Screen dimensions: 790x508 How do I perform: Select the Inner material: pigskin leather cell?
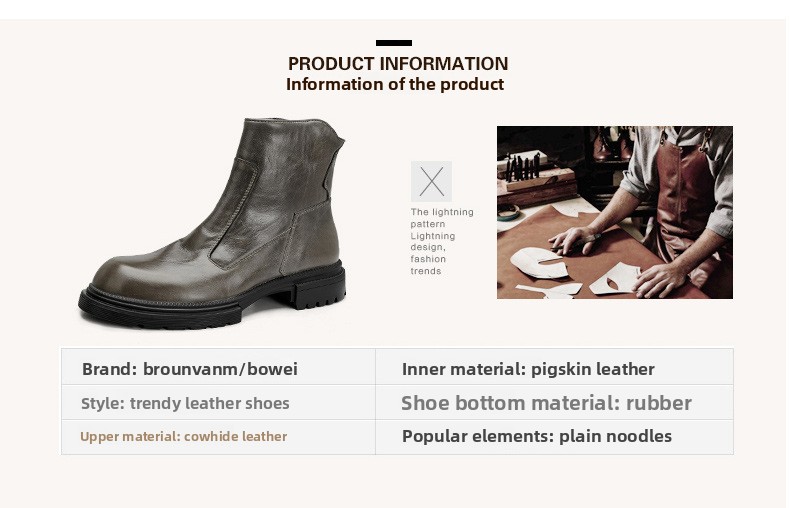click(528, 369)
